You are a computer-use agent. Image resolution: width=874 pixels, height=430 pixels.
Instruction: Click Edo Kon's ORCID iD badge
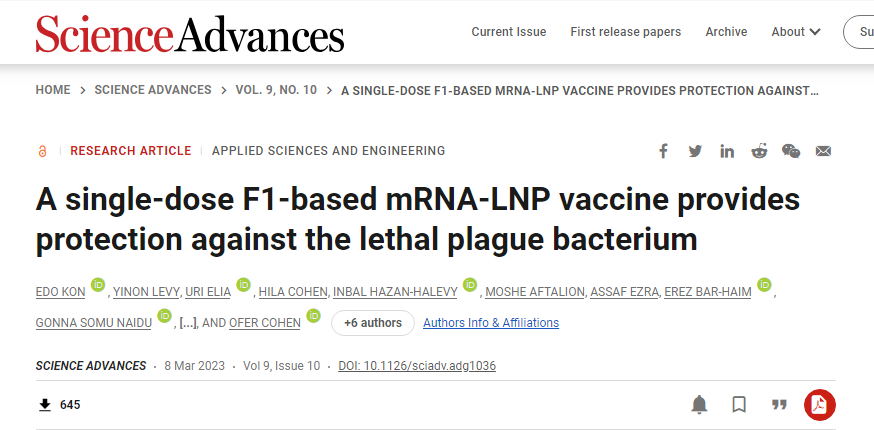pos(97,284)
